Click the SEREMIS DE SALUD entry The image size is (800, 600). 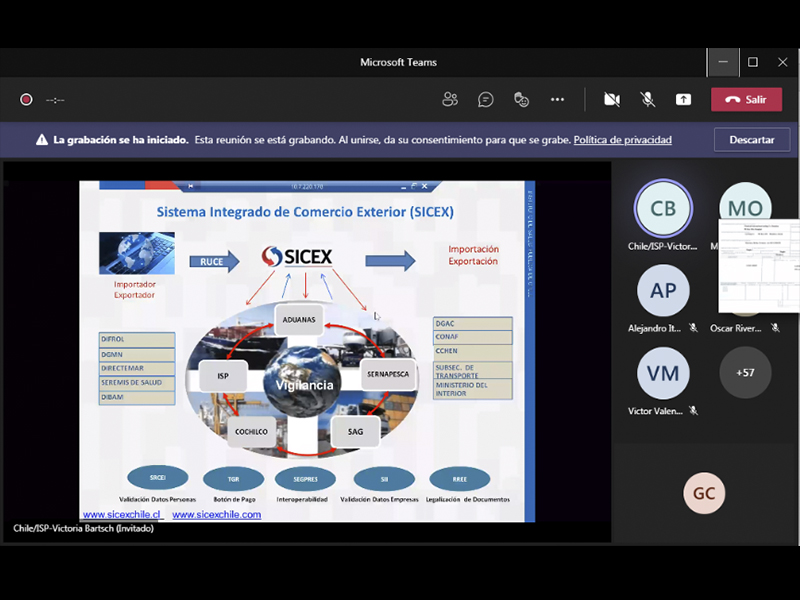click(137, 383)
